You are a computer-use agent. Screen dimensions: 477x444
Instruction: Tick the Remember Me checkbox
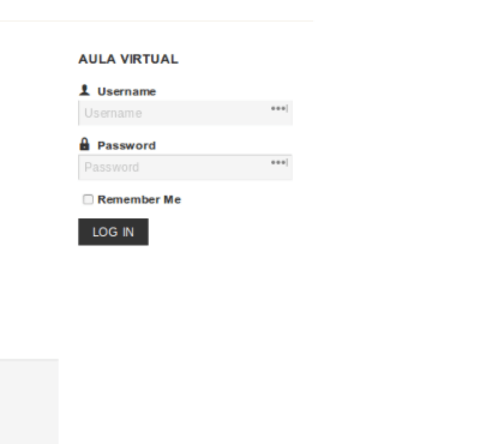pos(88,199)
